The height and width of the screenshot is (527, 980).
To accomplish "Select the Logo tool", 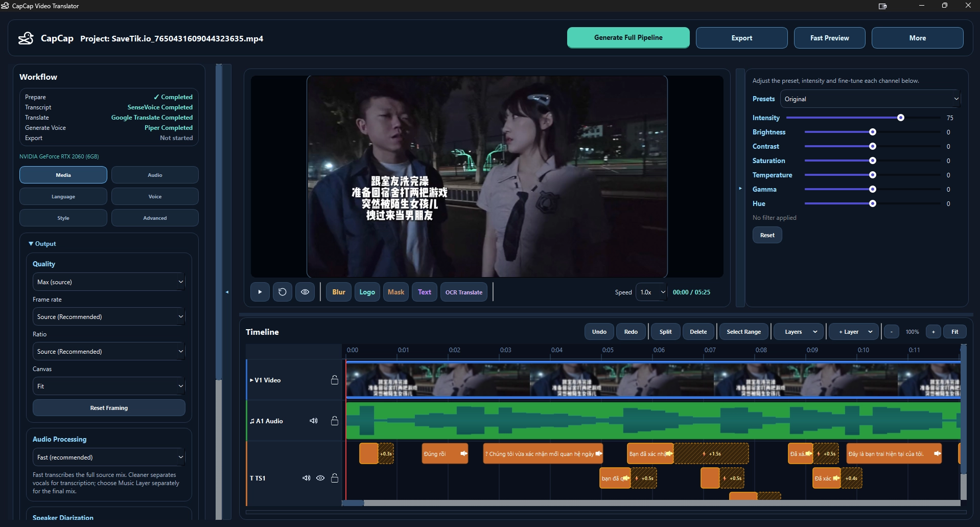I will pyautogui.click(x=367, y=292).
